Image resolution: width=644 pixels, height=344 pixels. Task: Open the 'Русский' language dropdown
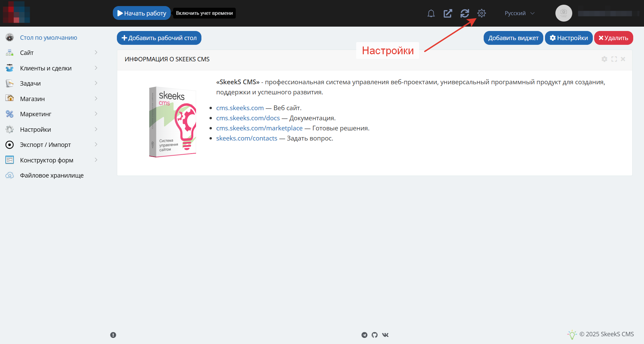(519, 13)
